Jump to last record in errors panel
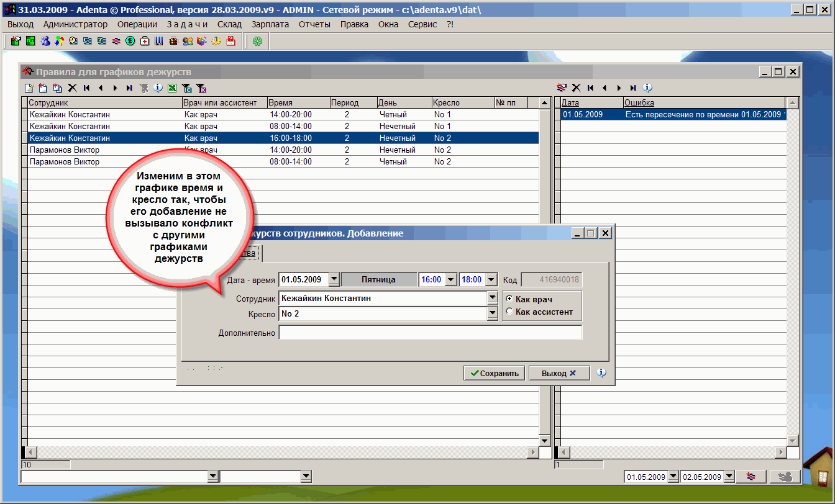 click(633, 88)
